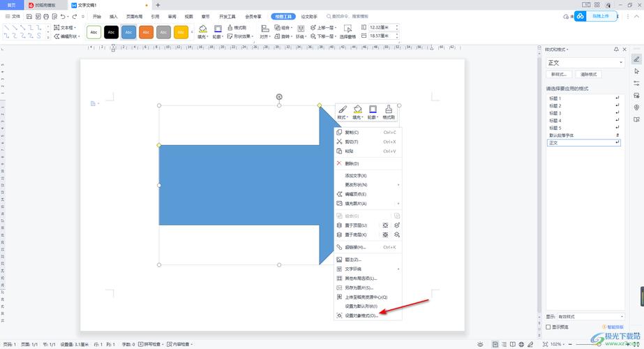Click the sliders settings icon in right sidebar

point(636,84)
